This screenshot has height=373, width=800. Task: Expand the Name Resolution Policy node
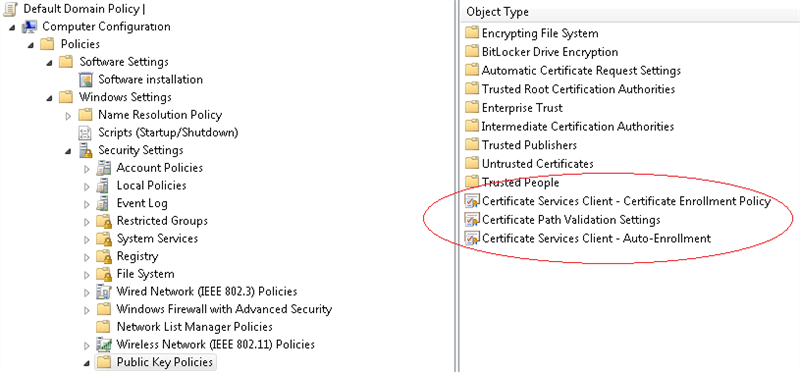[x=68, y=116]
